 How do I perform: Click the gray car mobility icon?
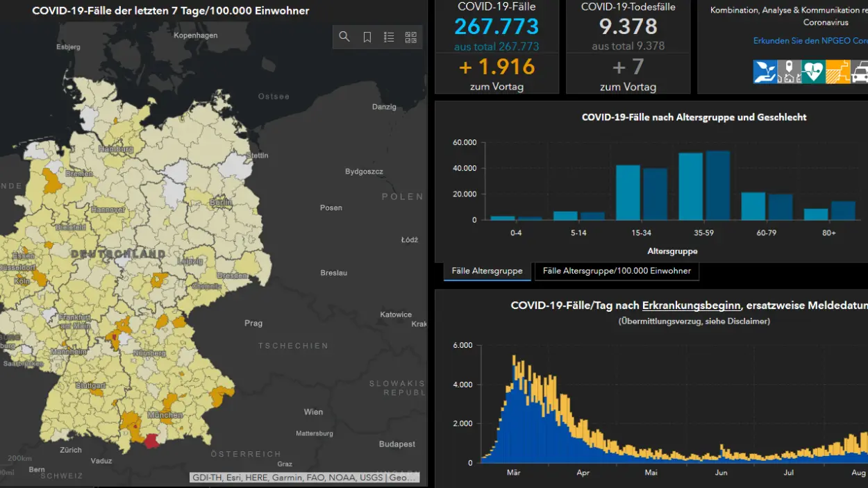pos(860,71)
